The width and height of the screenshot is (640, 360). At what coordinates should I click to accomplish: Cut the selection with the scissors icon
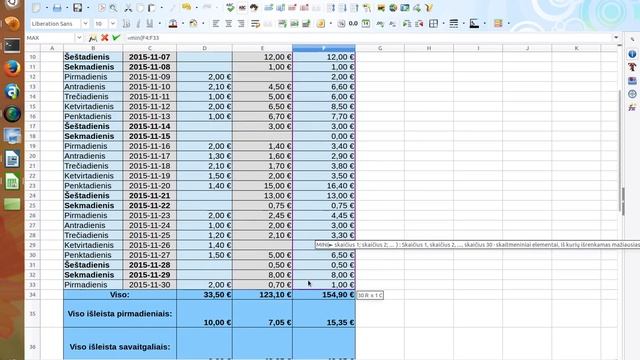(x=128, y=8)
